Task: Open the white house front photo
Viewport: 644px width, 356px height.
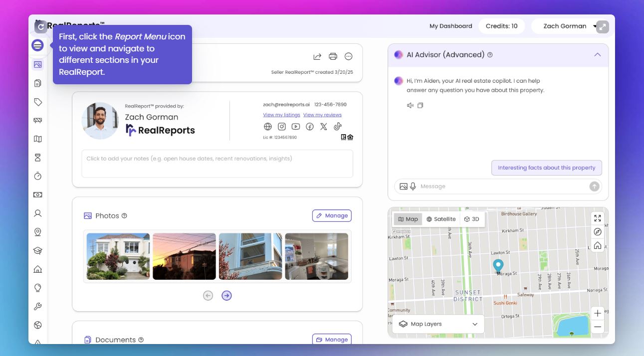Action: 118,256
